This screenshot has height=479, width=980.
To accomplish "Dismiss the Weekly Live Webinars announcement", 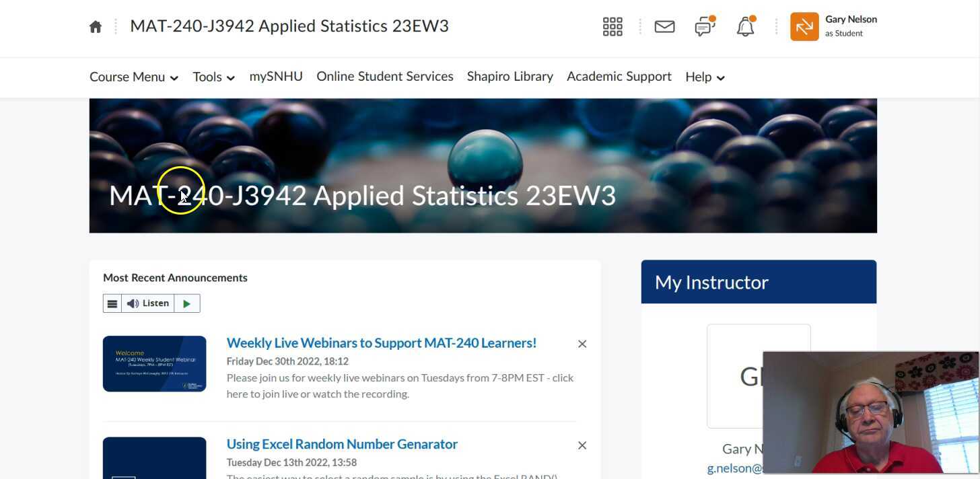I will point(582,344).
